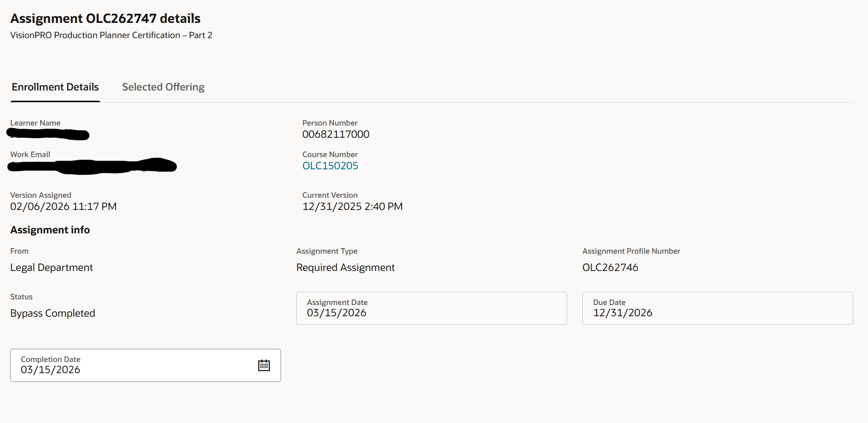Select the Due Date field box
This screenshot has width=868, height=423.
718,308
